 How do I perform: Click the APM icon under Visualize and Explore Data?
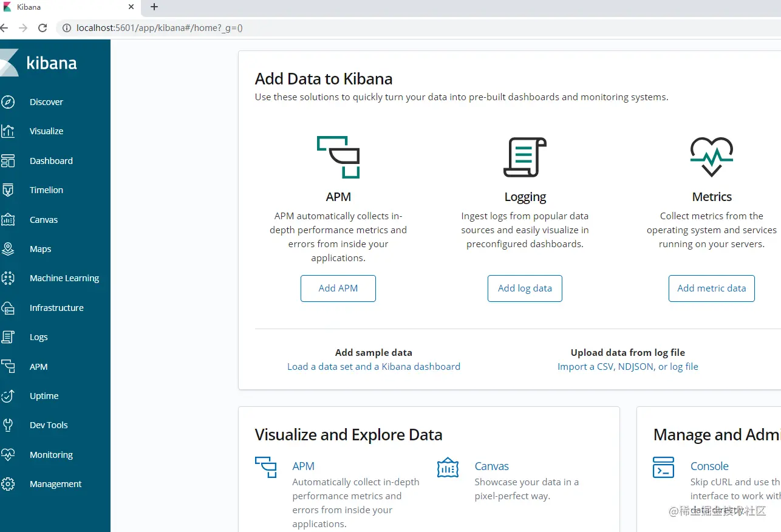266,467
